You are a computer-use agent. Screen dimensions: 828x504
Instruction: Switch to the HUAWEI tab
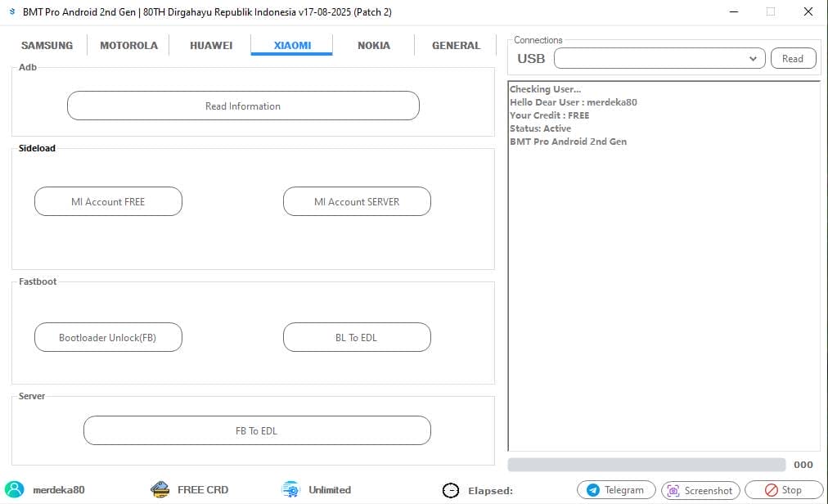[210, 45]
